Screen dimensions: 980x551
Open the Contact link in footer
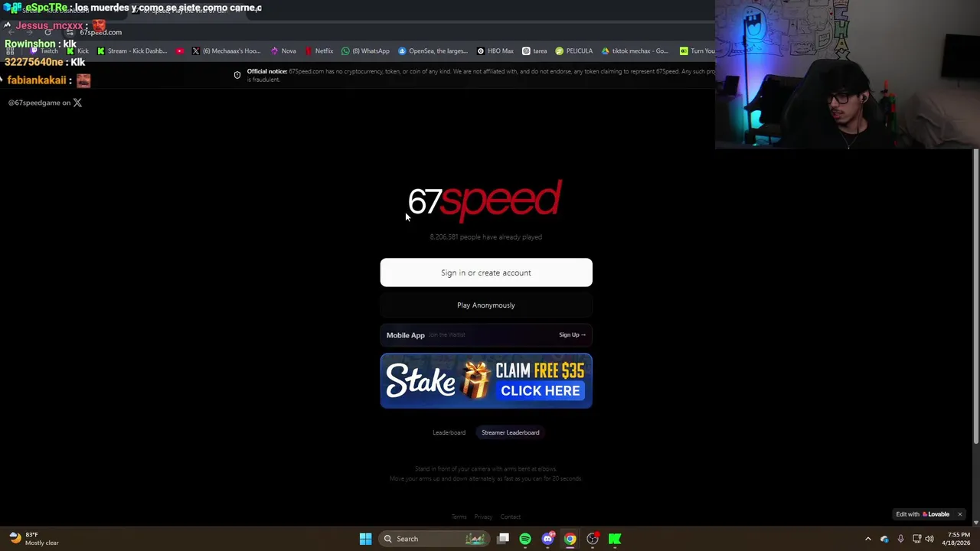(x=511, y=517)
